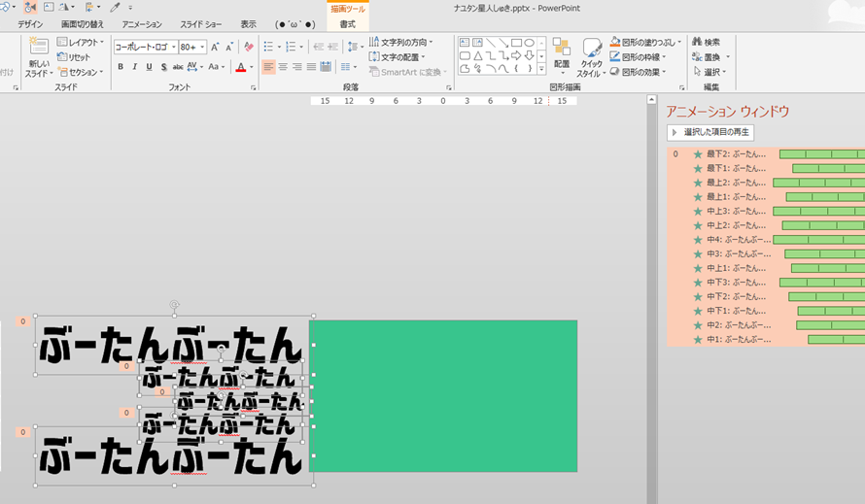Open the Layout (レイアウト) button
Screen dimensions: 865x504
tap(81, 43)
